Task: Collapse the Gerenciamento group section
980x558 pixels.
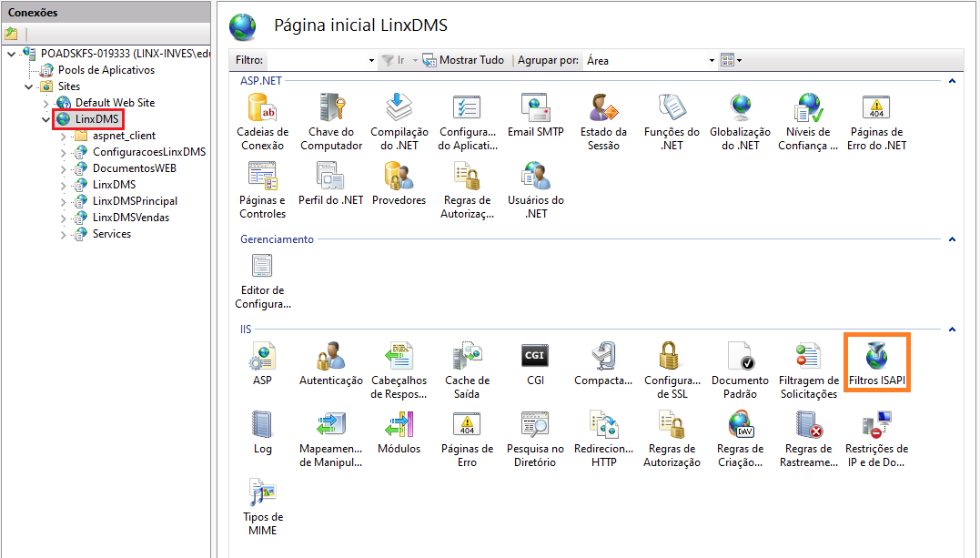Action: point(952,239)
